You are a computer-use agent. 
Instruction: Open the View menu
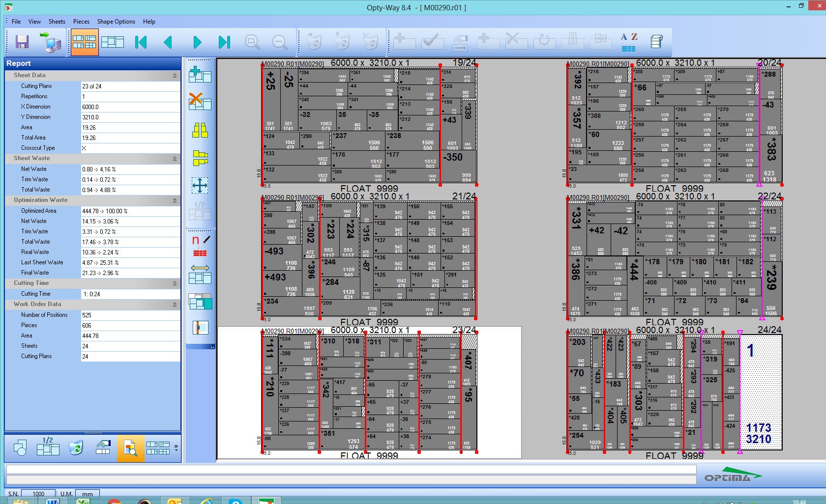coord(34,22)
